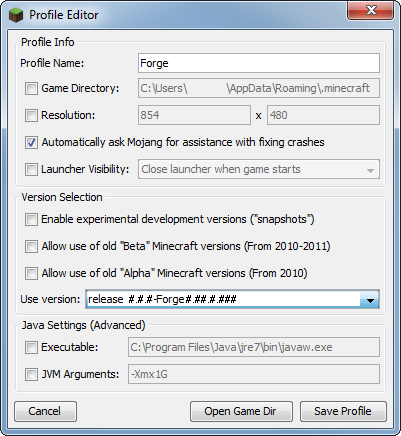The height and width of the screenshot is (436, 401).
Task: Expand the Use version dropdown arrow
Action: click(370, 300)
